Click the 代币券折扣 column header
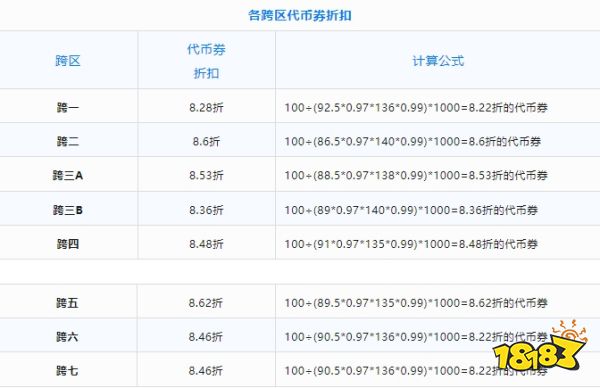 (206, 61)
